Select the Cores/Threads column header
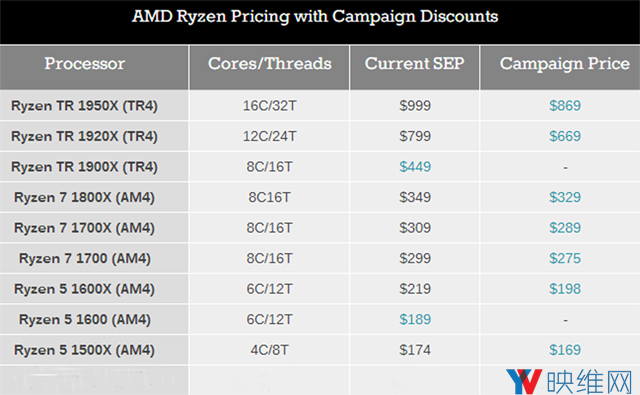The image size is (640, 395). point(269,64)
